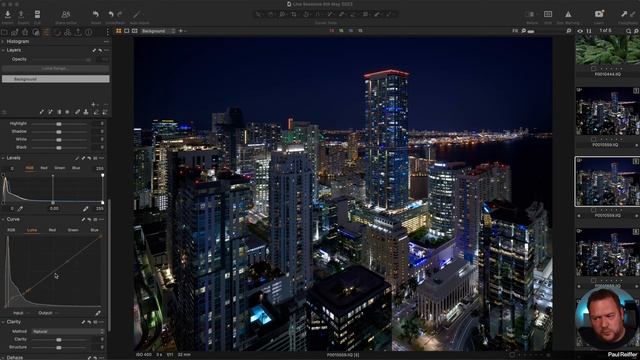Click the Auto Adjust wand icon
The height and width of the screenshot is (360, 640).
[x=137, y=14]
